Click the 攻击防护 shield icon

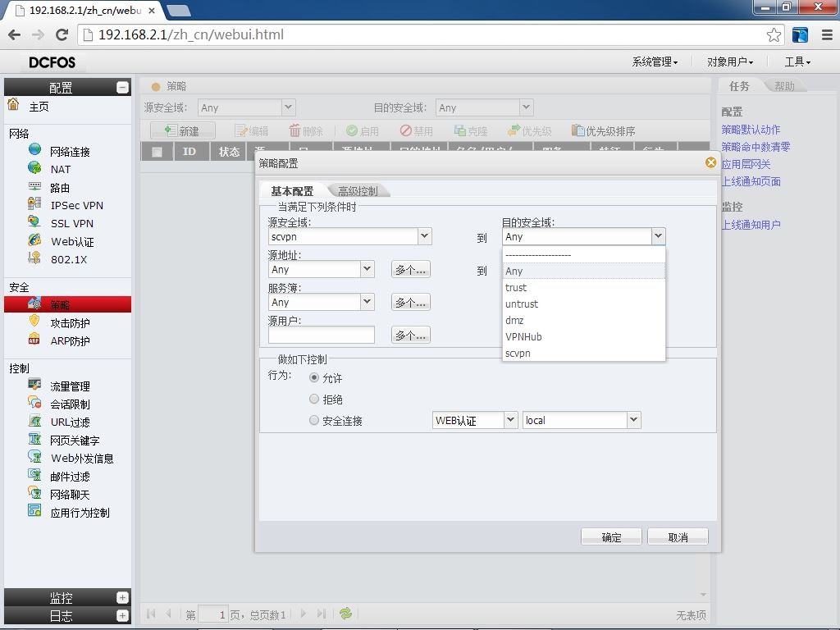[34, 322]
